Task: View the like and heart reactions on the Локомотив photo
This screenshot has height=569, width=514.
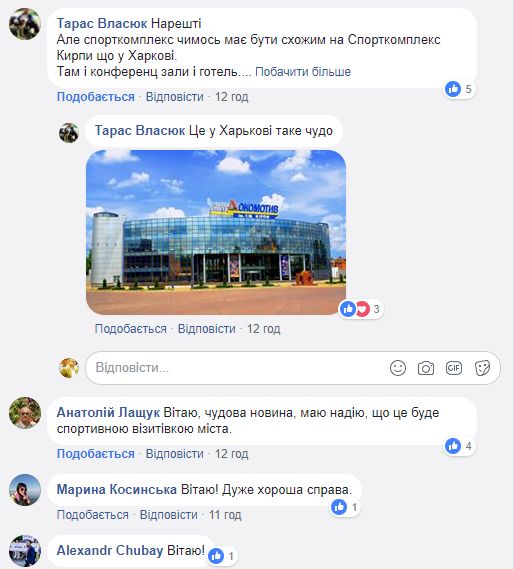Action: (x=361, y=309)
